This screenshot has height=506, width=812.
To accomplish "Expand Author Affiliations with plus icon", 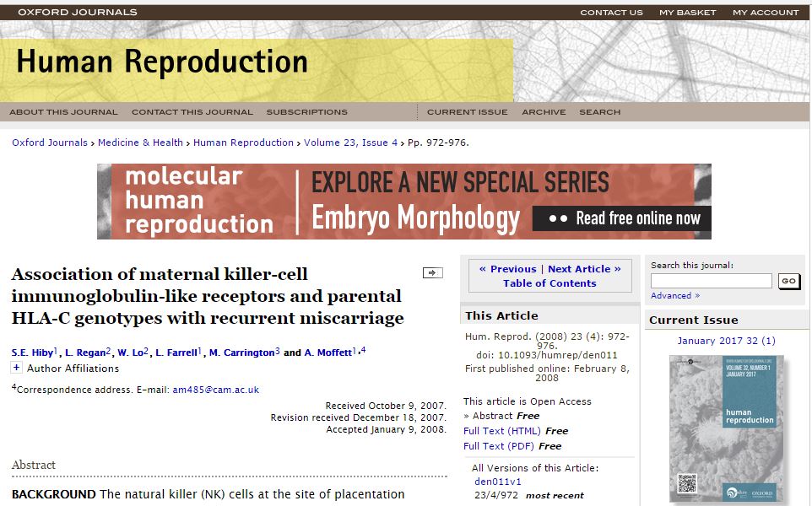I will coord(16,369).
